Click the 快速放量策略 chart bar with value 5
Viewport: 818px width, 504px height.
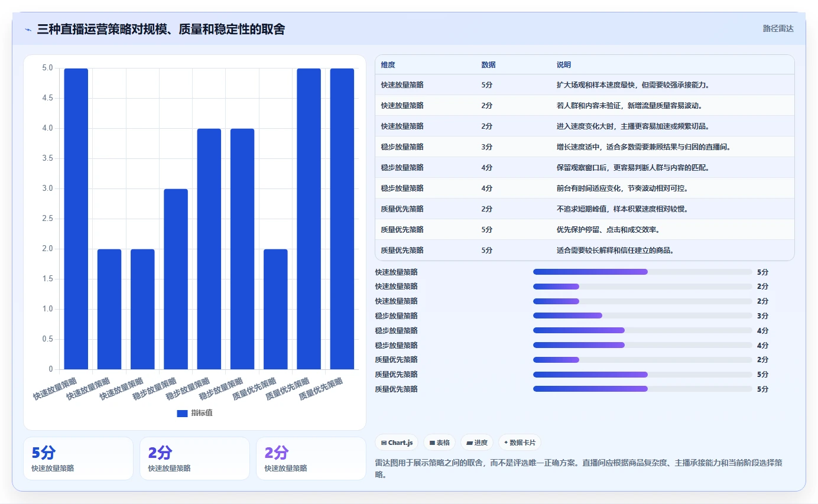click(x=76, y=219)
